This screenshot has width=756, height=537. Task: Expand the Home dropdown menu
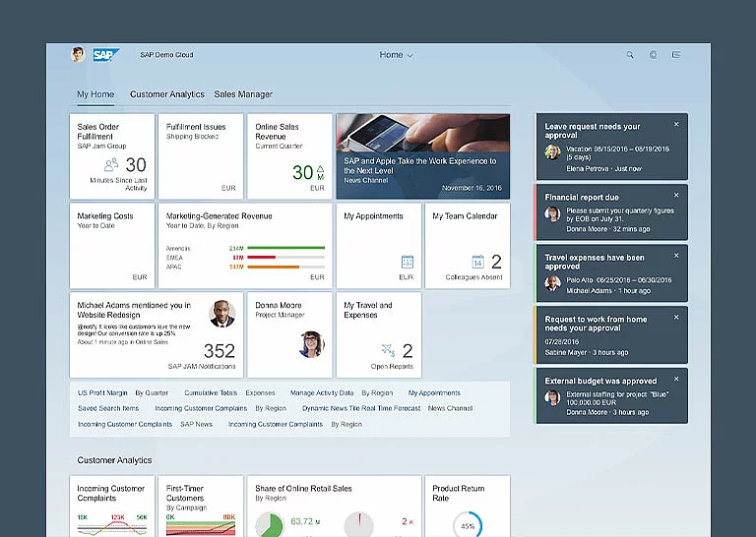[x=396, y=55]
